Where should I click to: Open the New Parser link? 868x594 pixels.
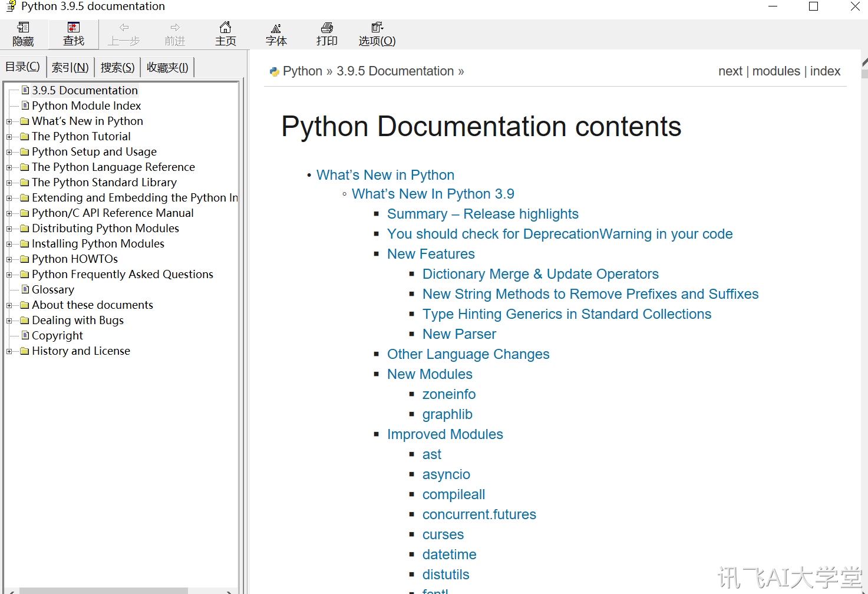[x=459, y=334]
